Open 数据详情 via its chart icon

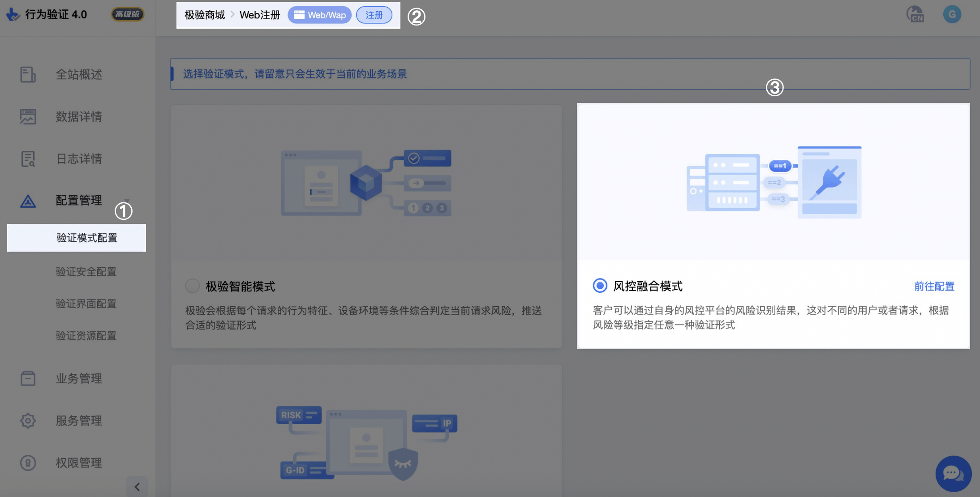point(28,116)
